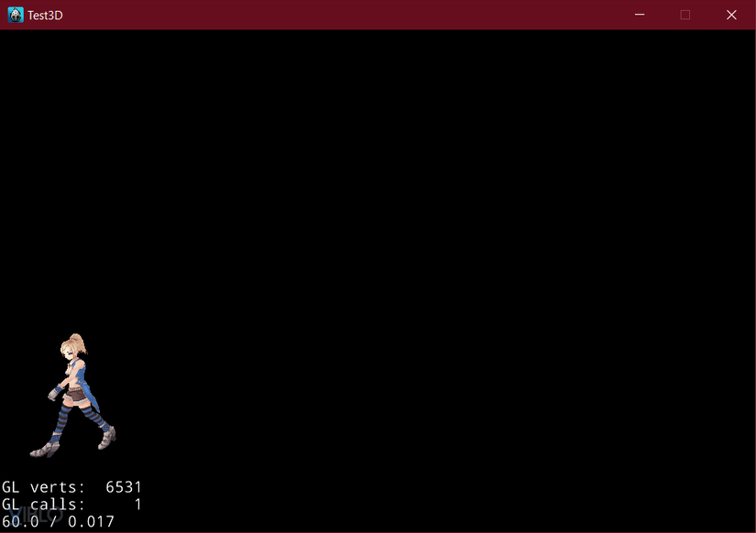Click the character's brown shorts
The width and height of the screenshot is (756, 533).
tap(76, 396)
